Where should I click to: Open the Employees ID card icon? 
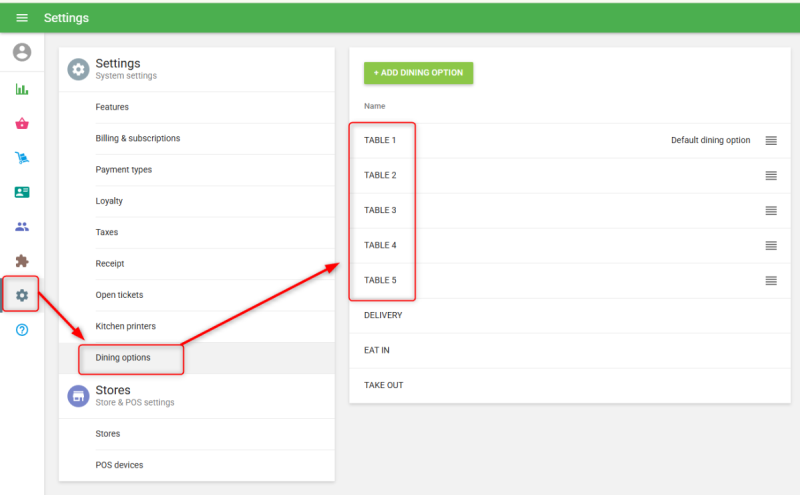click(x=22, y=192)
